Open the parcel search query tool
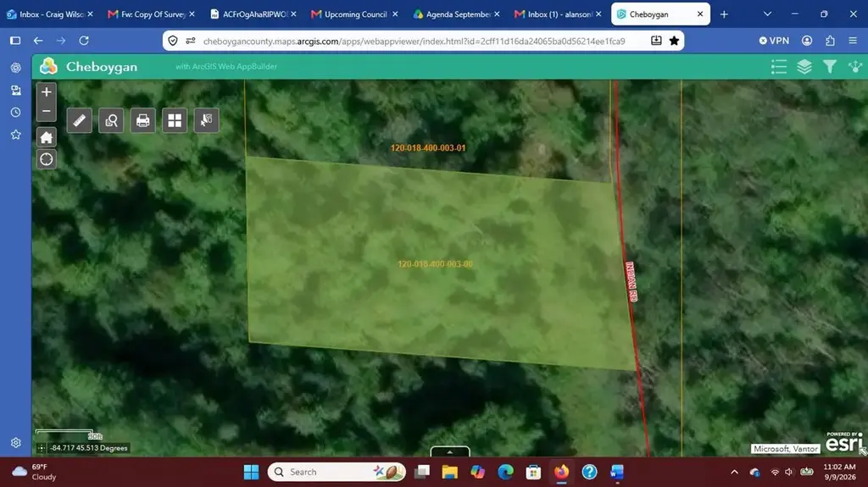This screenshot has width=868, height=487. 111,120
